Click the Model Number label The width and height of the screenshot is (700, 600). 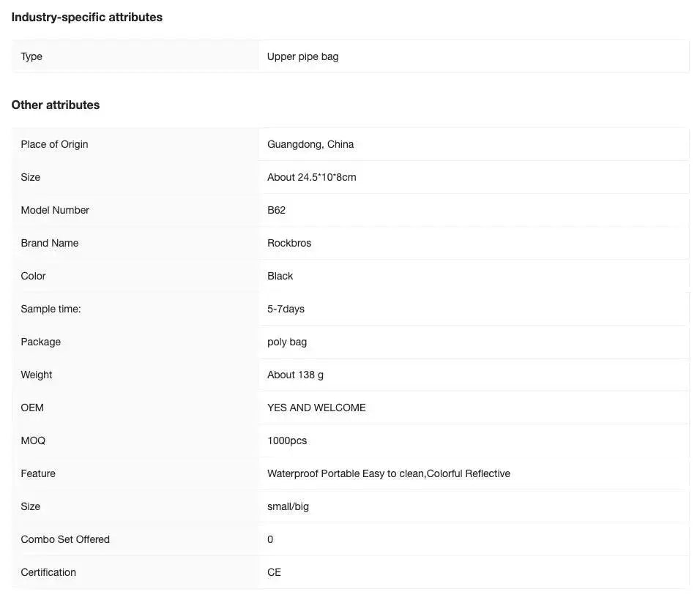[x=55, y=210]
